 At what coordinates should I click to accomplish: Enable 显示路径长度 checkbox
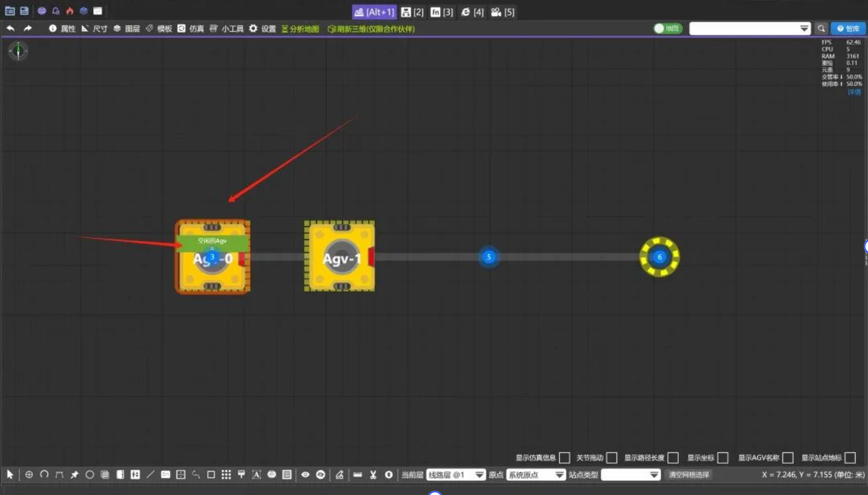click(x=673, y=458)
